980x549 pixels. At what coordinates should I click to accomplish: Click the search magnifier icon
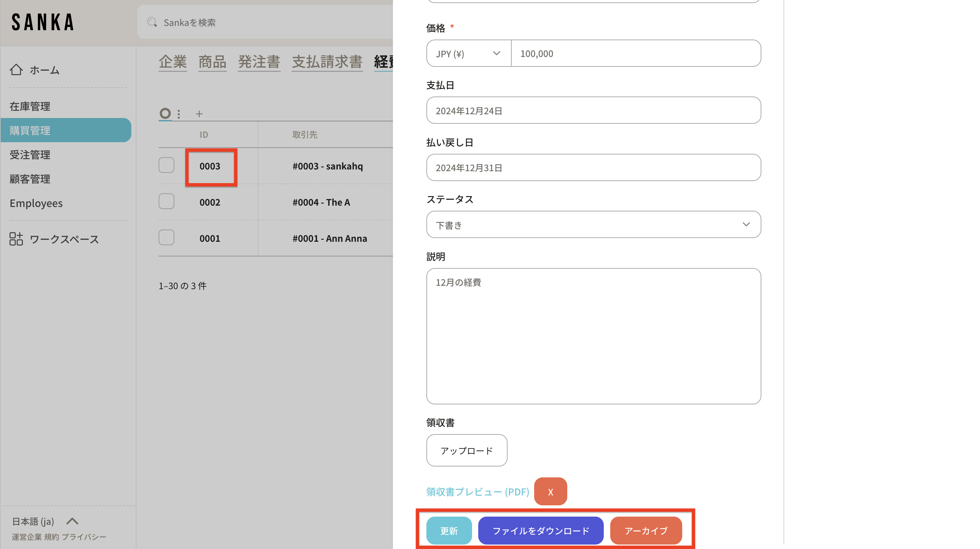coord(152,22)
